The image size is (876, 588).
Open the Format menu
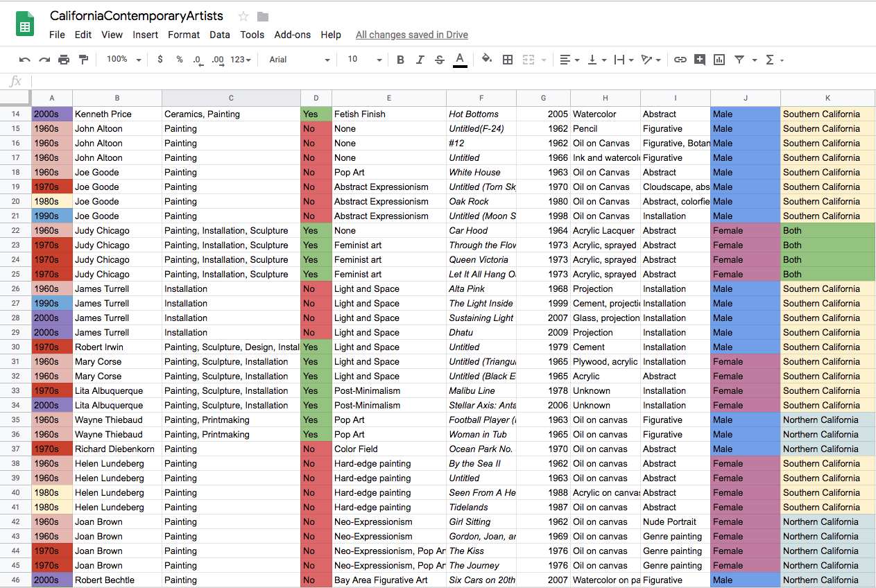[184, 35]
